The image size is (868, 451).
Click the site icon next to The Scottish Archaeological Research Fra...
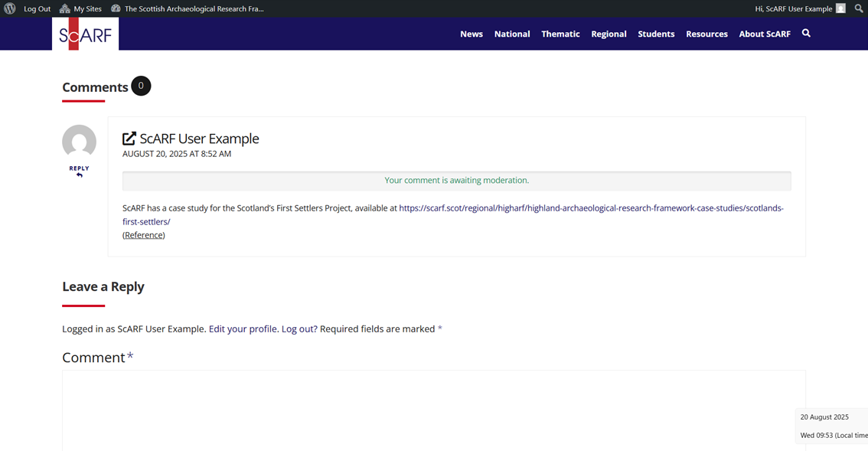pyautogui.click(x=115, y=8)
